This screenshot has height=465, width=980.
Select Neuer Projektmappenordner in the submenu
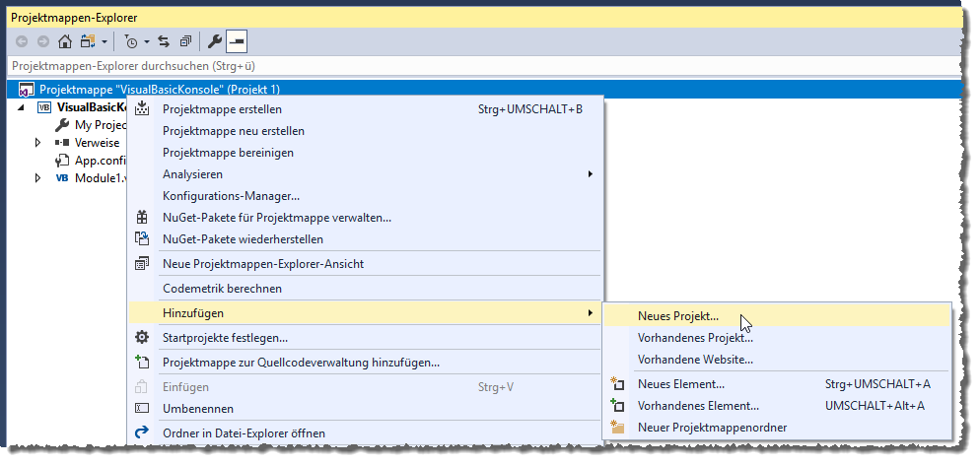click(x=777, y=428)
